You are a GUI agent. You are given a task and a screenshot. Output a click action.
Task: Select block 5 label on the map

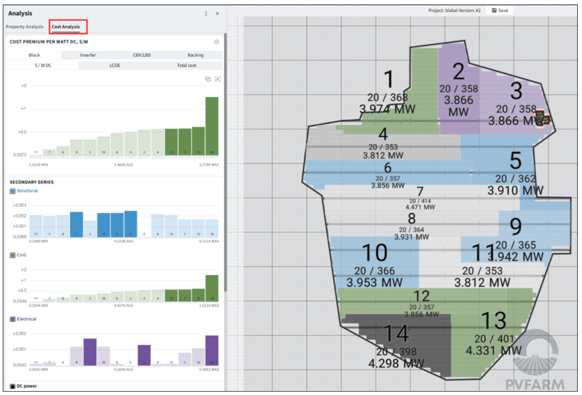click(x=516, y=160)
